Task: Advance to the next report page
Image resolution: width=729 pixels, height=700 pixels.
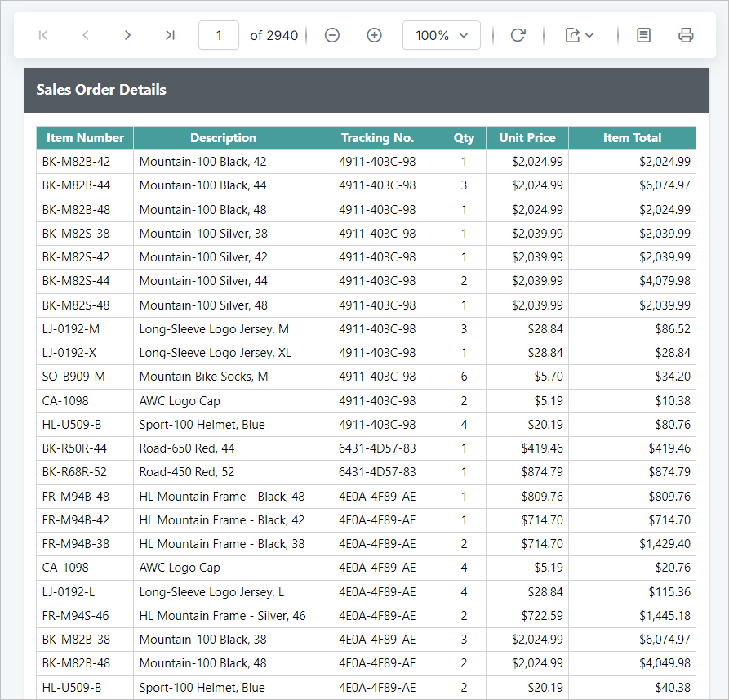Action: click(x=127, y=35)
